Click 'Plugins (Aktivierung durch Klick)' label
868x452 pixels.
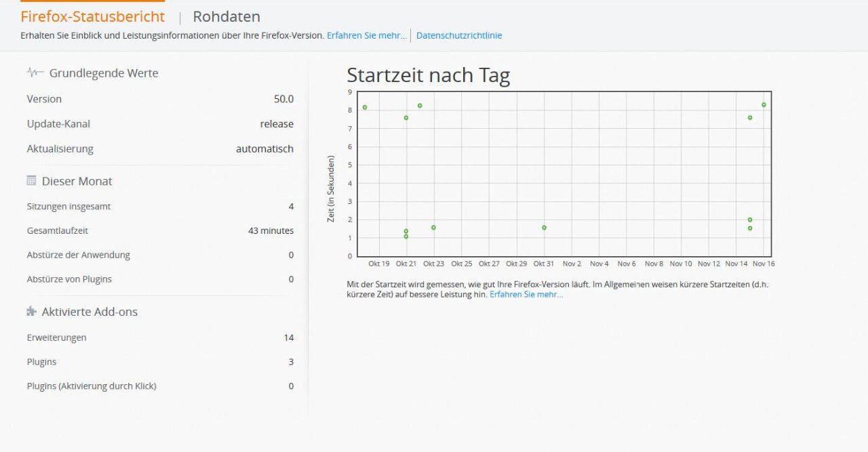coord(92,386)
